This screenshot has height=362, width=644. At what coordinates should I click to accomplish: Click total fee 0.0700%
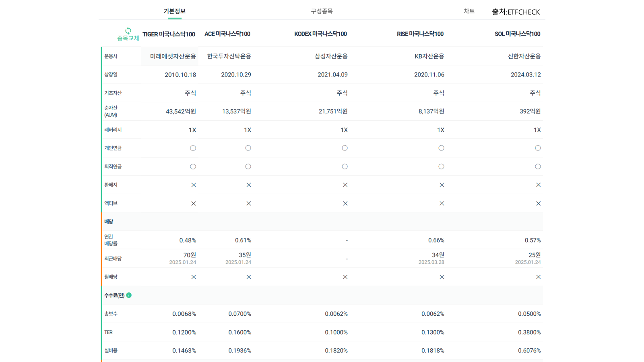(x=240, y=314)
